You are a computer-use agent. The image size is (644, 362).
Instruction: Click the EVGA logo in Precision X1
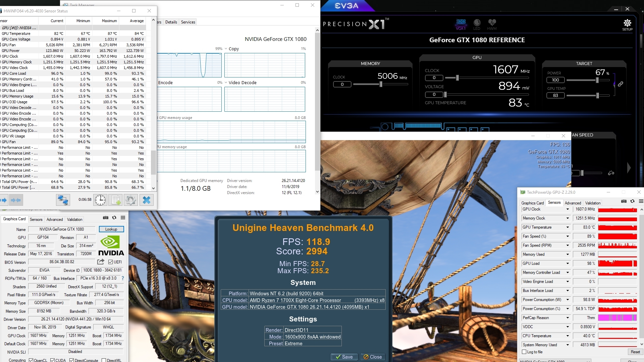(347, 6)
